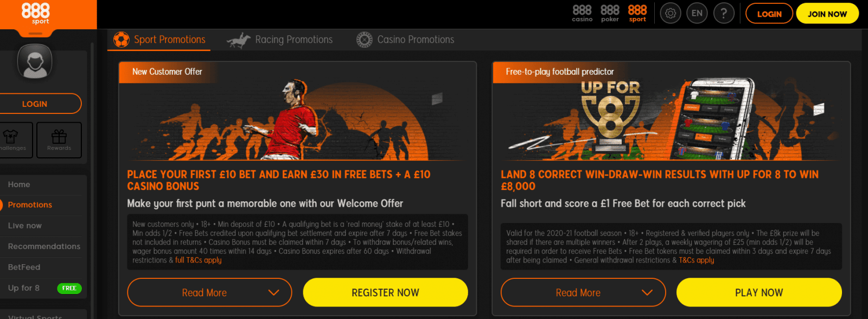Click the Up For 8 trophy banner

pyautogui.click(x=611, y=115)
